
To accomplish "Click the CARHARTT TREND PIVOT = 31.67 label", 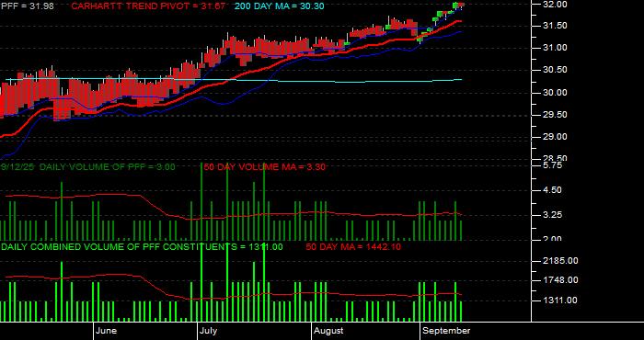I will click(x=149, y=6).
